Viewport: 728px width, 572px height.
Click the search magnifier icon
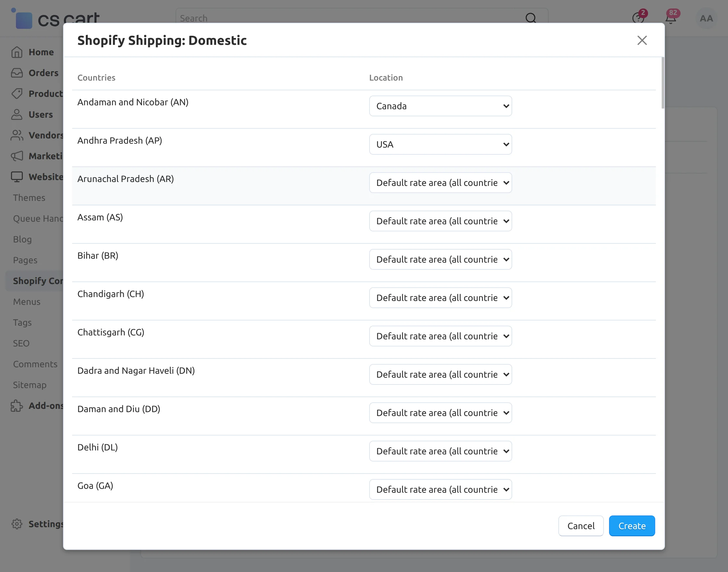coord(531,18)
